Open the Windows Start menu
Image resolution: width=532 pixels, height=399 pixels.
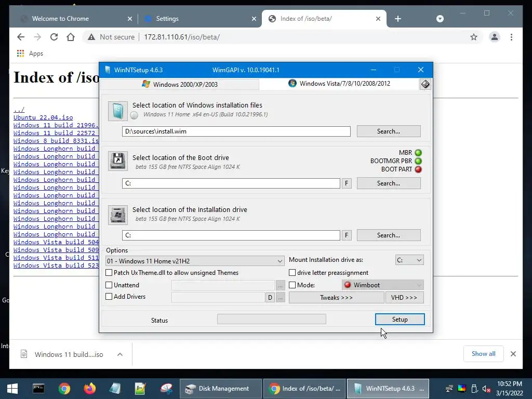point(12,389)
